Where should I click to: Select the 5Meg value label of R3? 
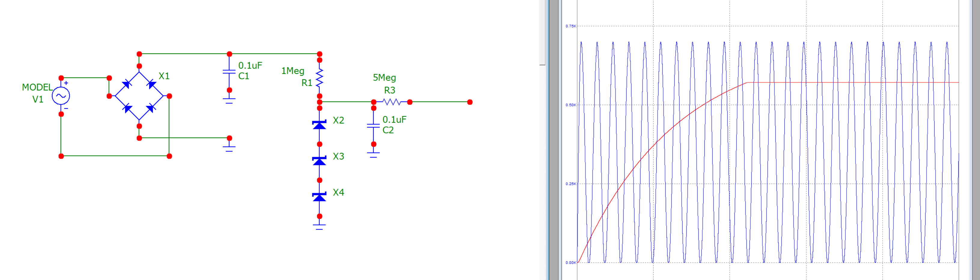point(384,78)
